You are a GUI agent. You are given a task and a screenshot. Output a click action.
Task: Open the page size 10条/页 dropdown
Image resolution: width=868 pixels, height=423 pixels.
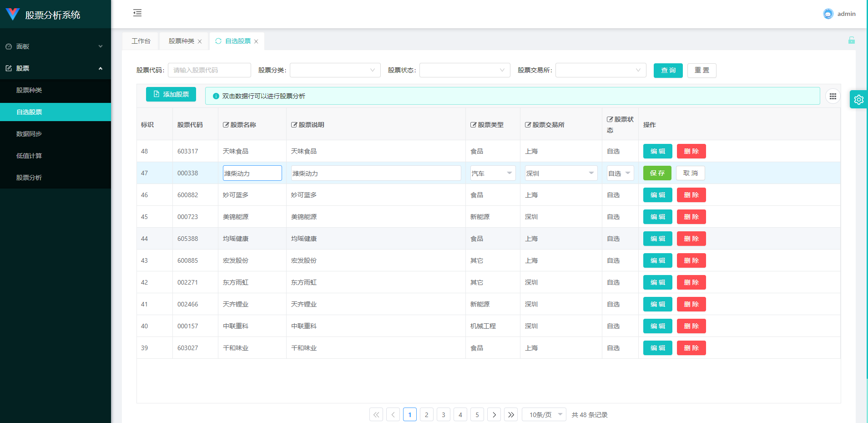pyautogui.click(x=544, y=415)
